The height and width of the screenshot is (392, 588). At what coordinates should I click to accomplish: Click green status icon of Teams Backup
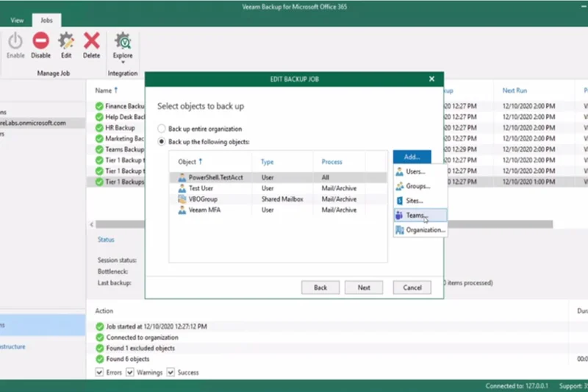tap(99, 149)
